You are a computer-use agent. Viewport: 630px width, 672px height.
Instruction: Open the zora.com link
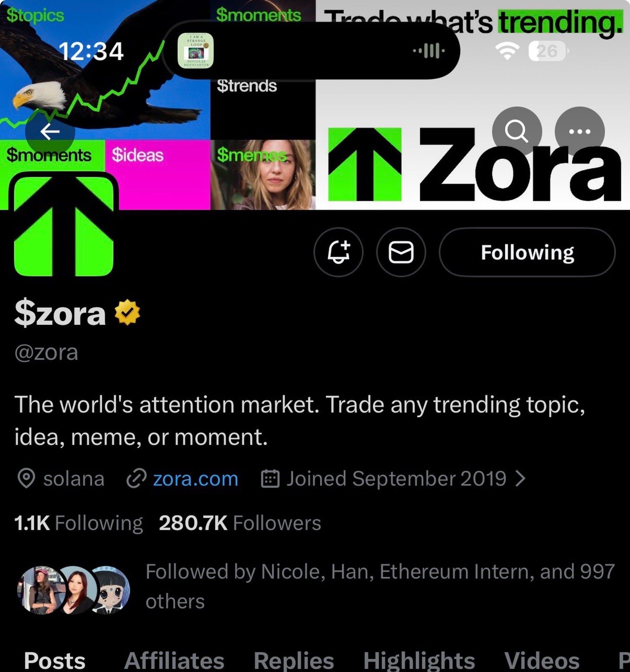click(195, 479)
